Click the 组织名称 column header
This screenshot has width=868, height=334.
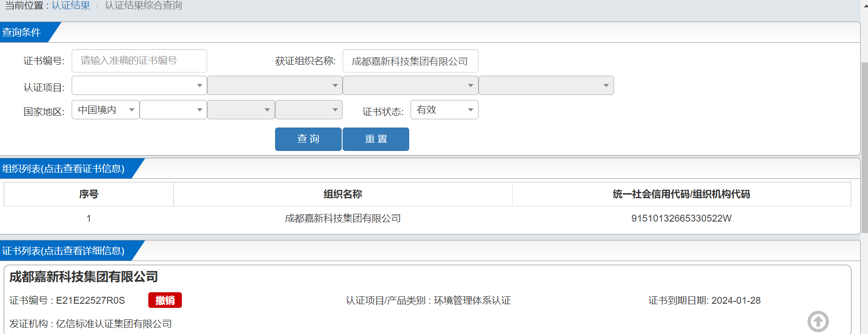coord(343,194)
